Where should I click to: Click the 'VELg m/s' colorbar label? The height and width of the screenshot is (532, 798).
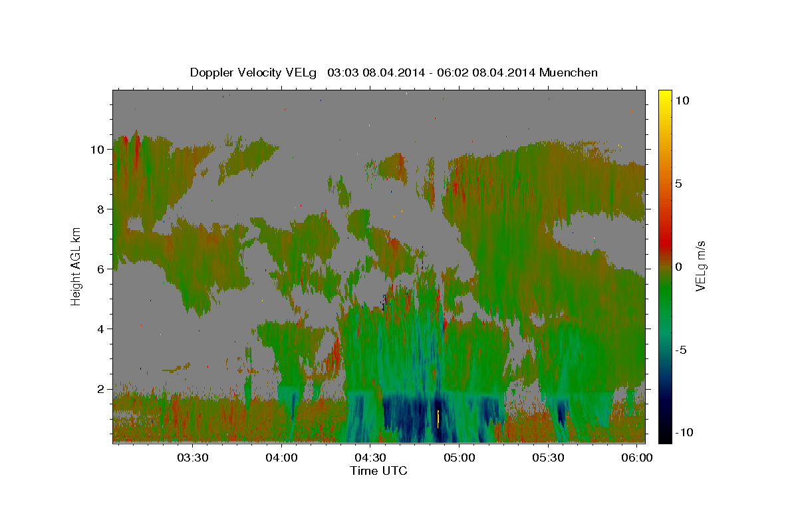tap(700, 266)
